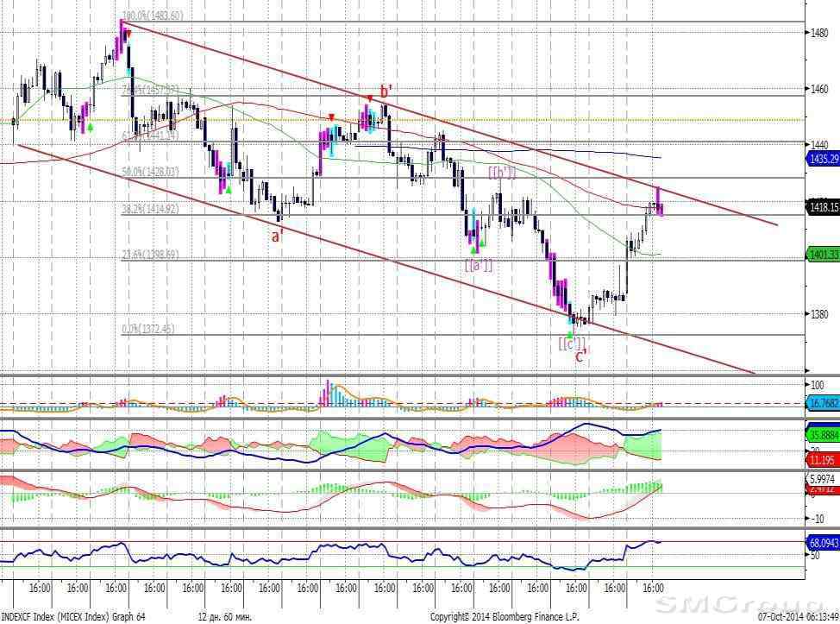Click the 16.7682 indicator value tag
This screenshot has height=624, width=840.
(x=820, y=403)
